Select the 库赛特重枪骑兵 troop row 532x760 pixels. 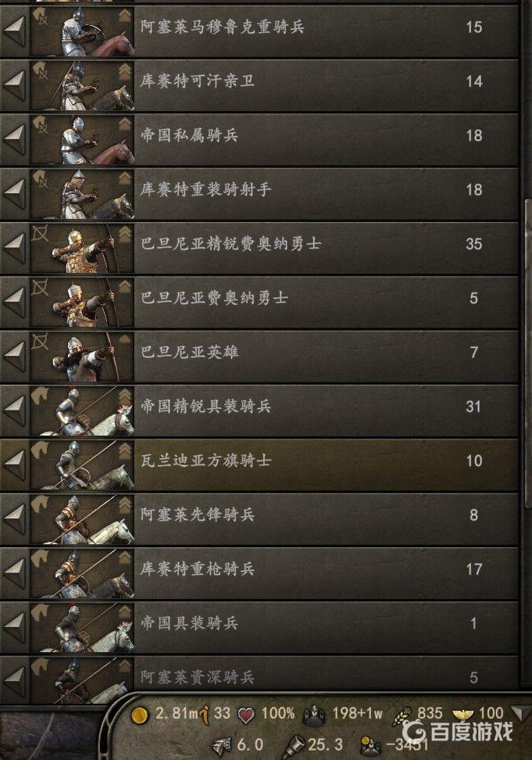pyautogui.click(x=259, y=574)
